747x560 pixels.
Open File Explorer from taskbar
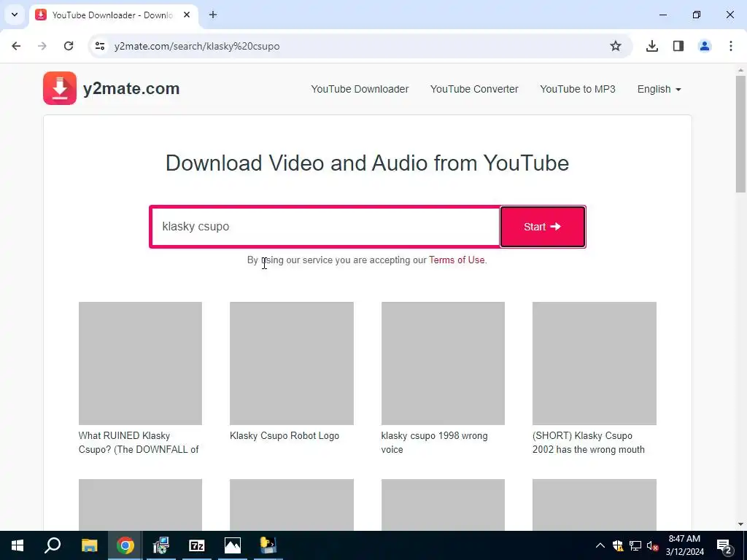click(x=89, y=545)
